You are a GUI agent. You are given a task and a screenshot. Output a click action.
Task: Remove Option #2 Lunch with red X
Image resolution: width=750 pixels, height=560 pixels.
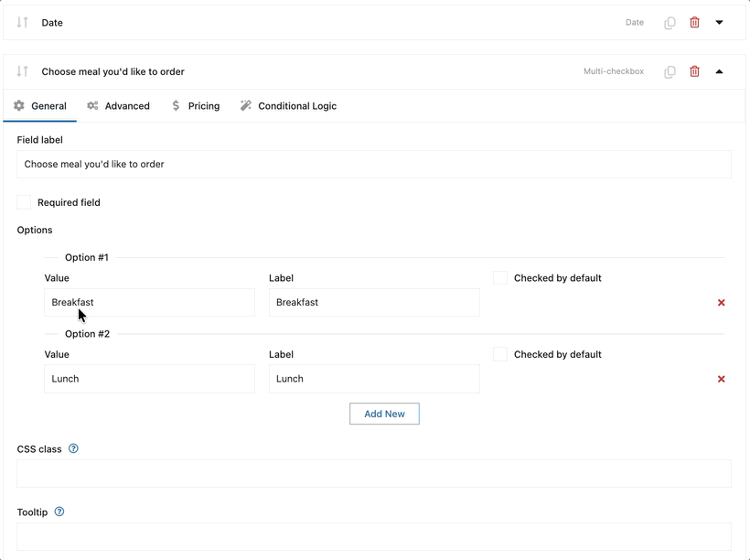coord(721,379)
